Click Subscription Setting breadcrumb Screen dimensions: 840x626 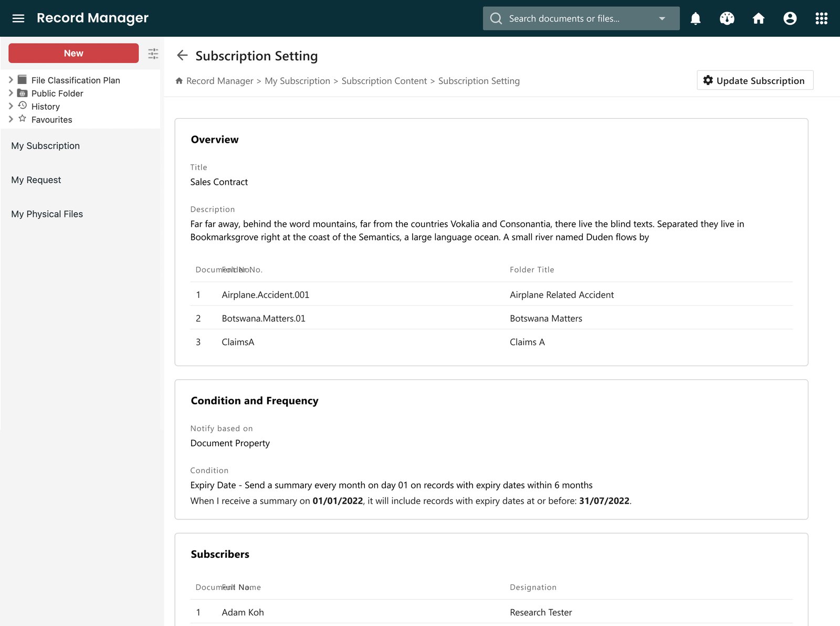(x=479, y=81)
